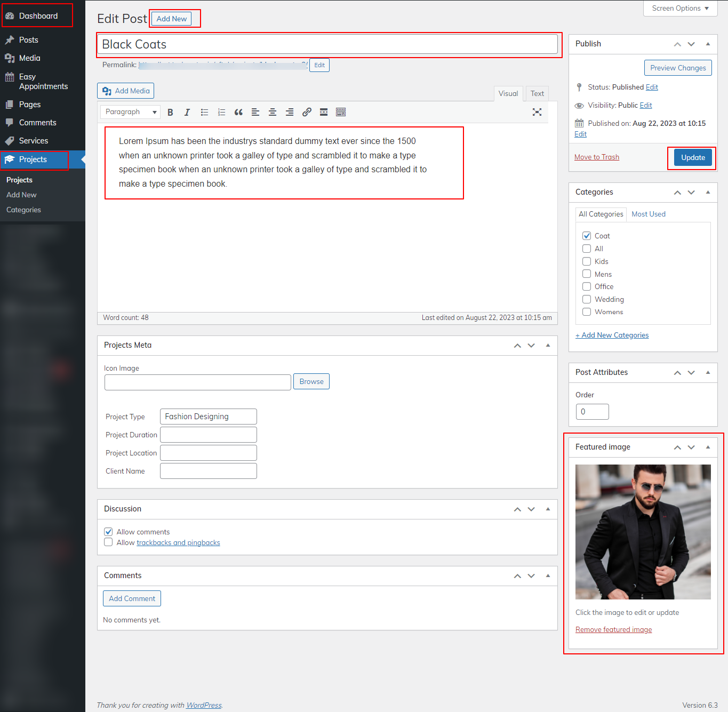Open the Paragraph format dropdown
This screenshot has width=728, height=712.
click(x=131, y=112)
